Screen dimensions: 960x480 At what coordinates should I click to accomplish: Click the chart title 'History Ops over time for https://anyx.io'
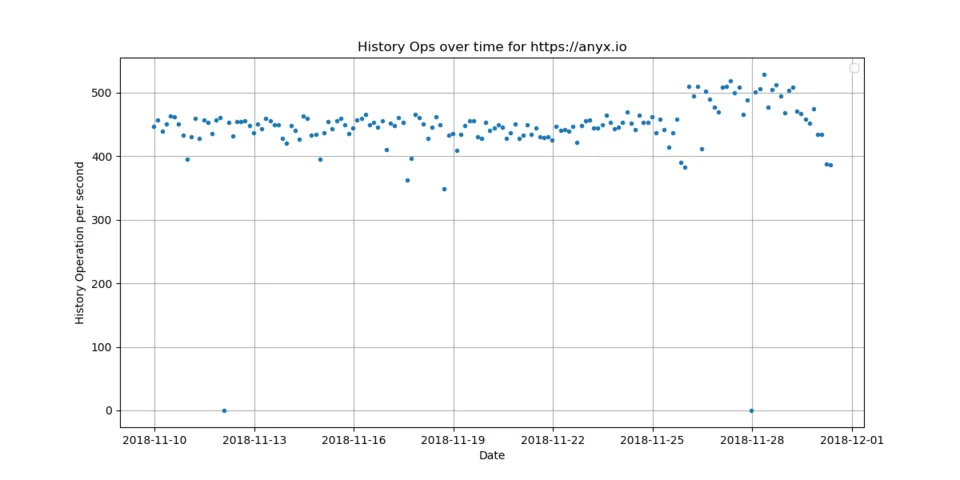[492, 47]
